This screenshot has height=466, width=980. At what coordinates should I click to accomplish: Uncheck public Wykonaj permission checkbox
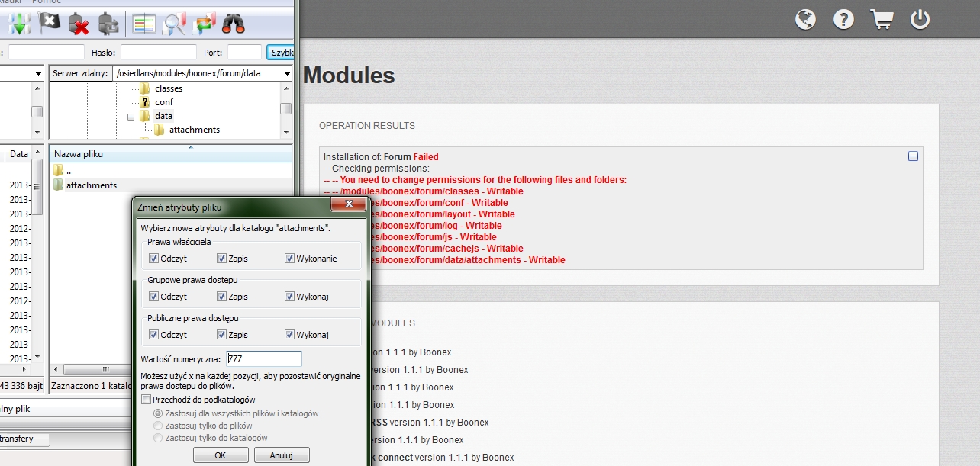[x=289, y=335]
